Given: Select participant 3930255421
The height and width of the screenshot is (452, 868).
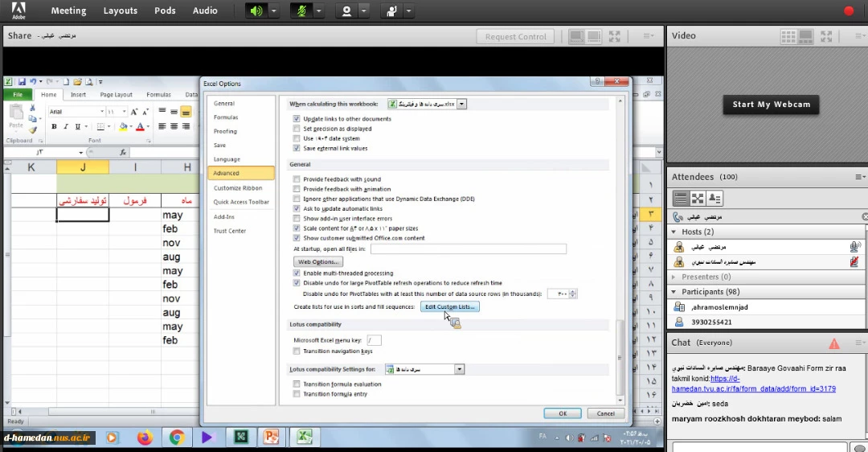Looking at the screenshot, I should (767, 322).
